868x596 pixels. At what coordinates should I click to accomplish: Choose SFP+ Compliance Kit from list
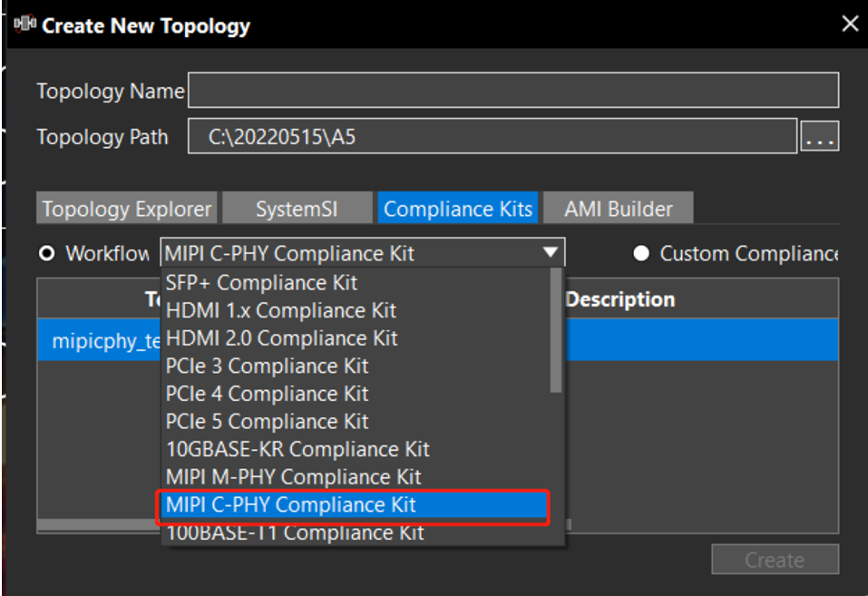pyautogui.click(x=356, y=282)
